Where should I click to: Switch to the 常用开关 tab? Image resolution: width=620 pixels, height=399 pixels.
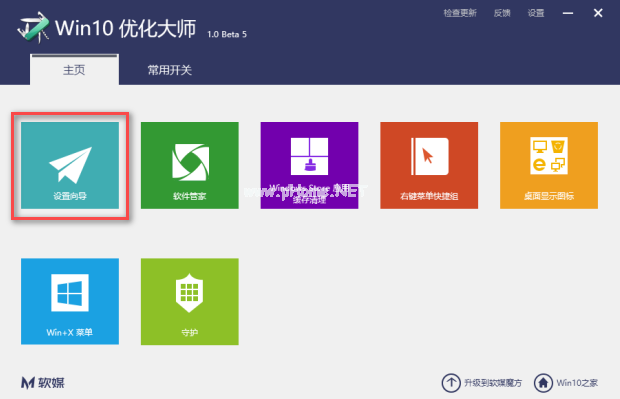click(x=170, y=70)
